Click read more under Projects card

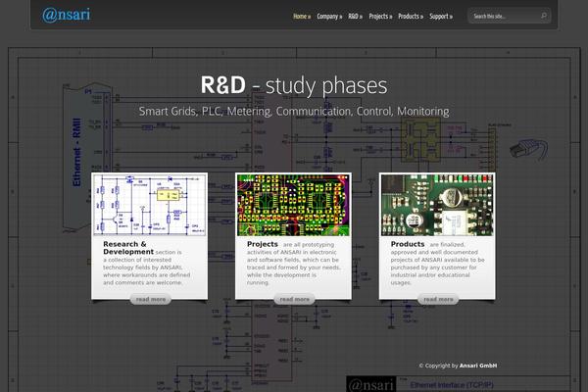[x=294, y=299]
